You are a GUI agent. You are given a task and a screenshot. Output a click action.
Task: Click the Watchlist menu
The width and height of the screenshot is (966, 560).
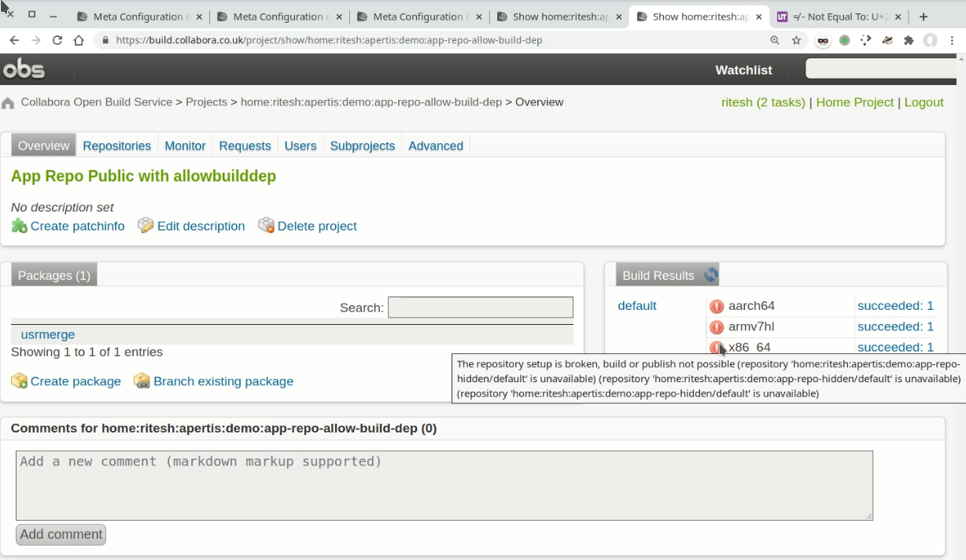(x=743, y=70)
